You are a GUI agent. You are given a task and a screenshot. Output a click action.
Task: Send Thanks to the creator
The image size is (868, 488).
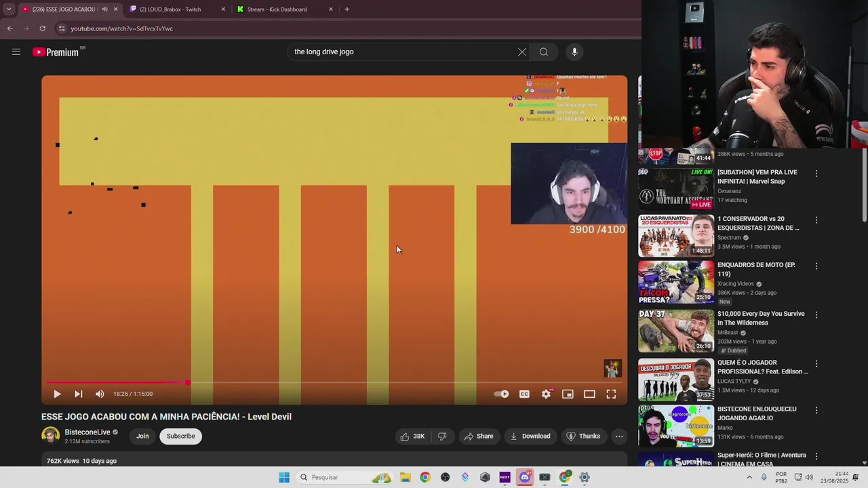pos(583,436)
